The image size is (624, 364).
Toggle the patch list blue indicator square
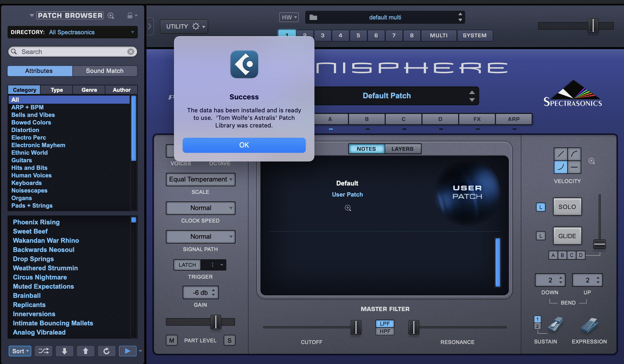(134, 220)
